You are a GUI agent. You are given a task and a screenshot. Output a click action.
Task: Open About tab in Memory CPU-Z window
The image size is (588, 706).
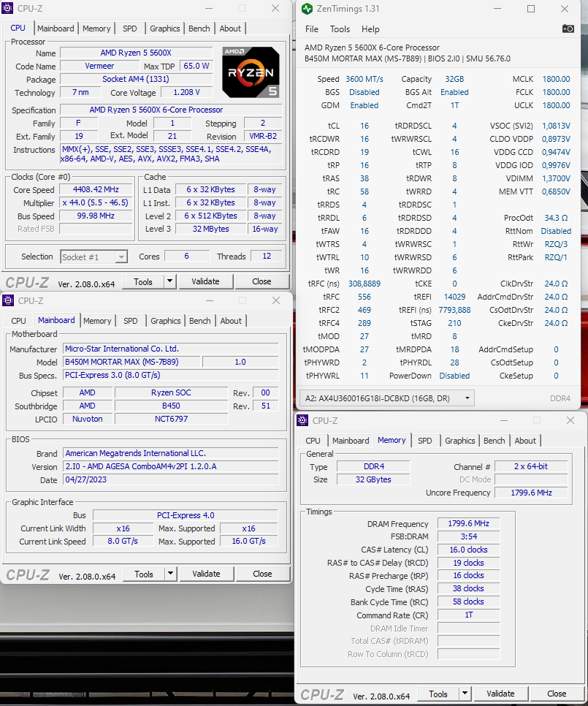pos(525,441)
